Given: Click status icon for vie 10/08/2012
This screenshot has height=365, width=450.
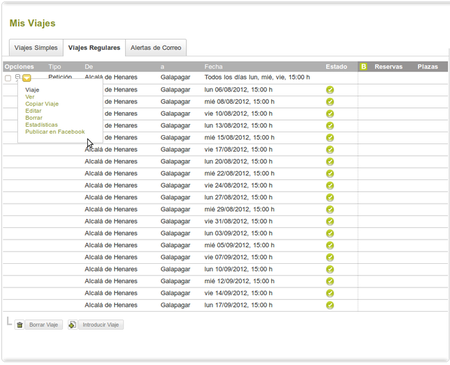Looking at the screenshot, I should [x=330, y=114].
